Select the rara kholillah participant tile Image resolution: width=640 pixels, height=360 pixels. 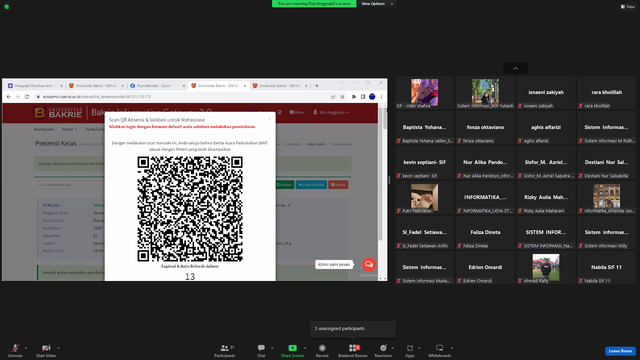coord(606,93)
